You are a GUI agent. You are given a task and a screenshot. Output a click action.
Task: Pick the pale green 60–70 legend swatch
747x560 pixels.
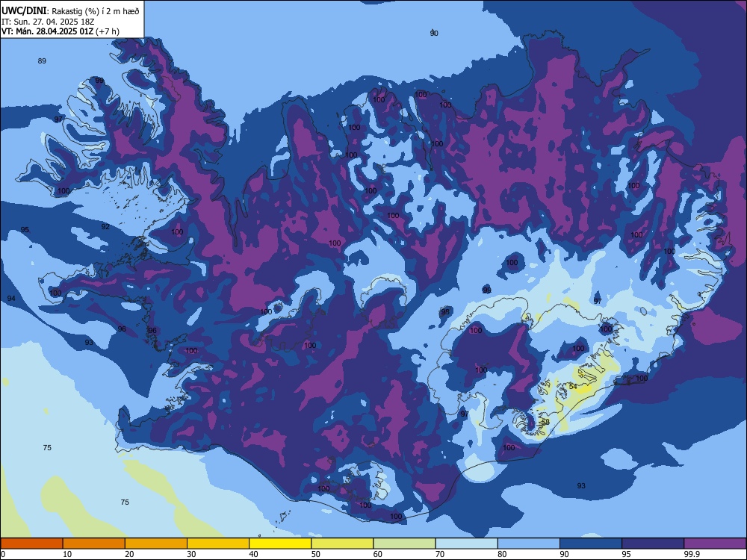click(404, 544)
